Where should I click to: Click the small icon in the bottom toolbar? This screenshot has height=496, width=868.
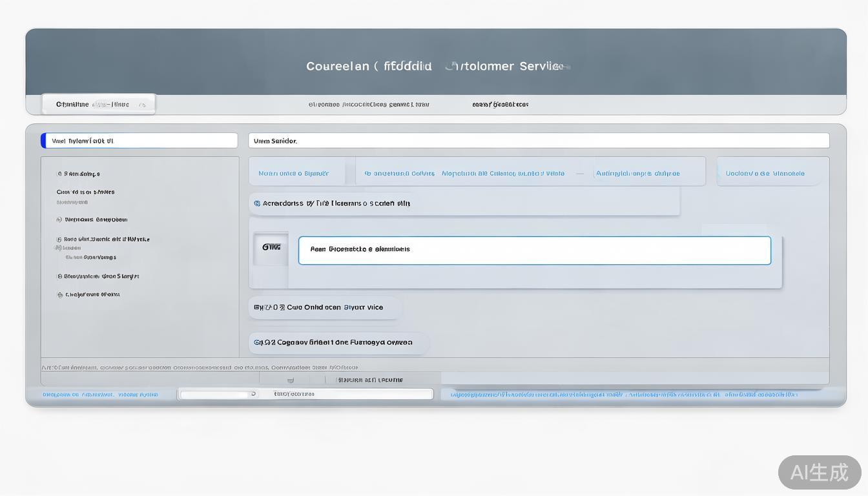point(291,380)
